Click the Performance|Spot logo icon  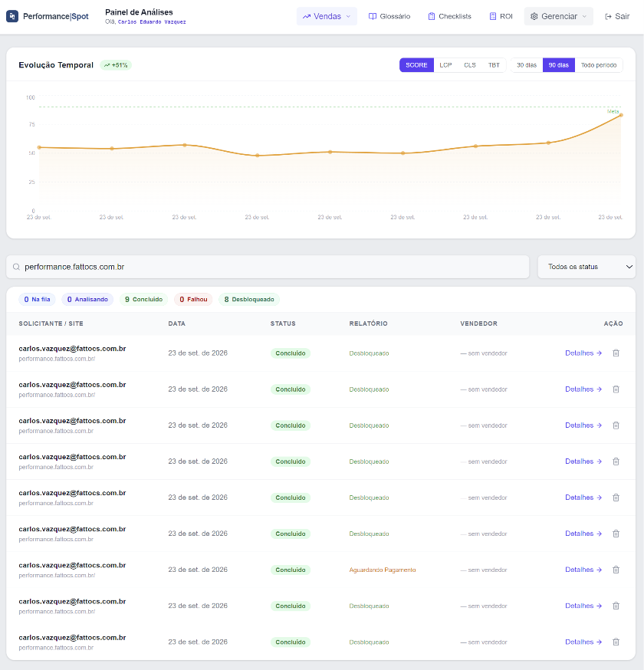click(x=12, y=16)
